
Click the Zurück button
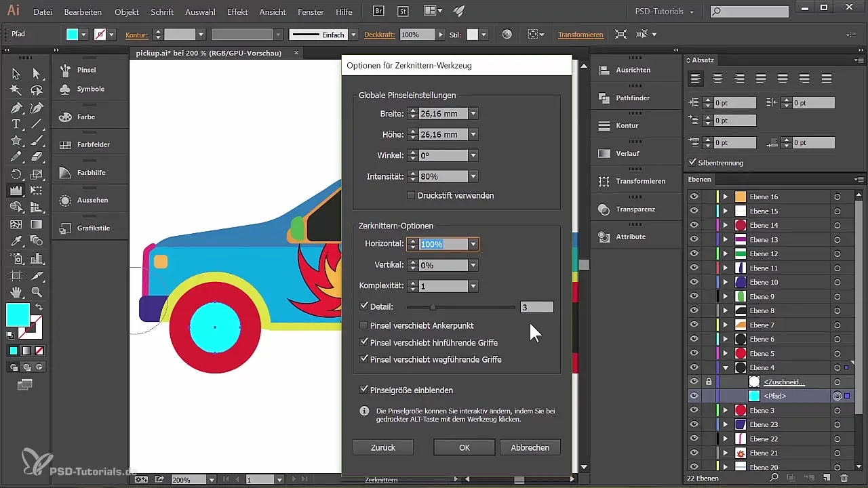(383, 447)
